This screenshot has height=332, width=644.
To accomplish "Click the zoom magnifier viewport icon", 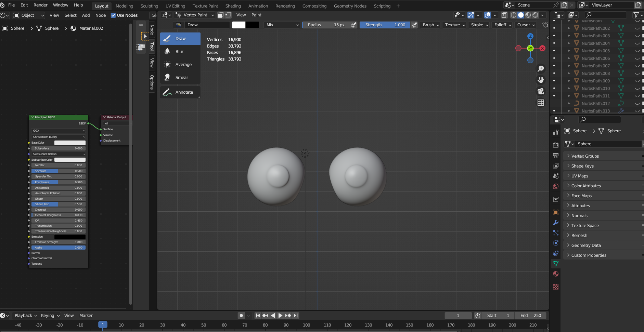I will pos(541,69).
